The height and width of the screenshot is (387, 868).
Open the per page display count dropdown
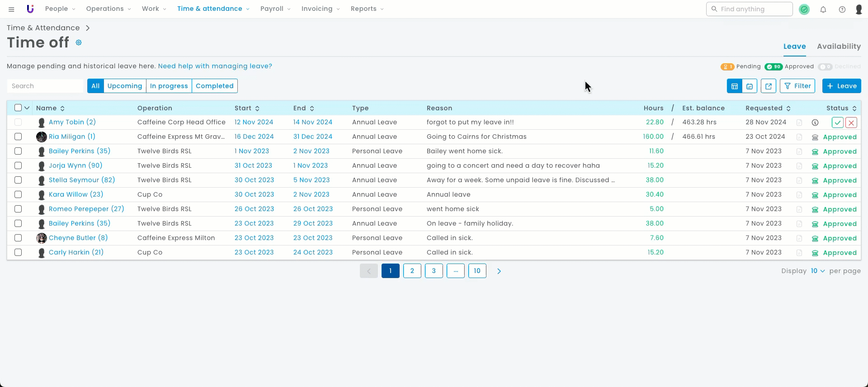(x=817, y=271)
